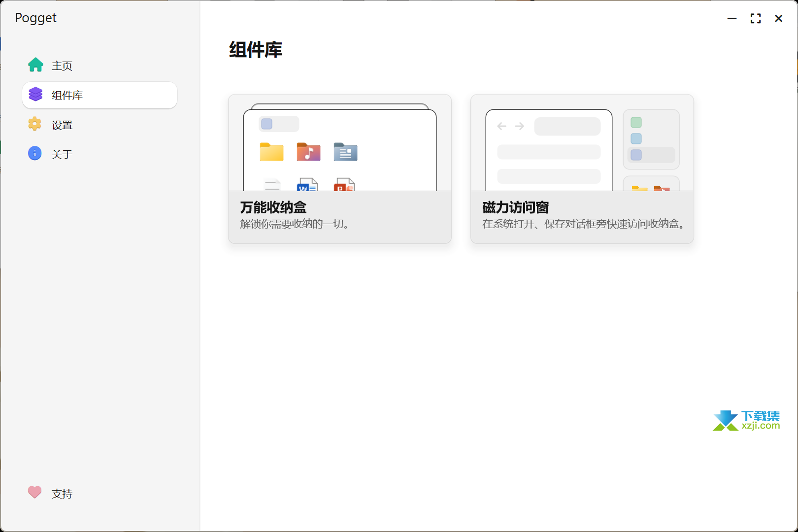798x532 pixels.
Task: Click the back arrow in 磁力访问窗 preview
Action: [501, 126]
